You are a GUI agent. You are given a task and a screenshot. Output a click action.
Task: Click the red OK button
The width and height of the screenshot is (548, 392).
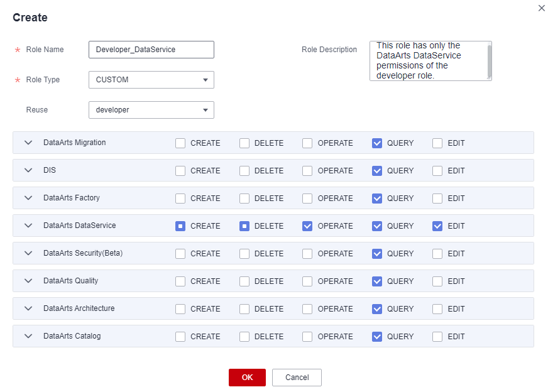point(247,377)
